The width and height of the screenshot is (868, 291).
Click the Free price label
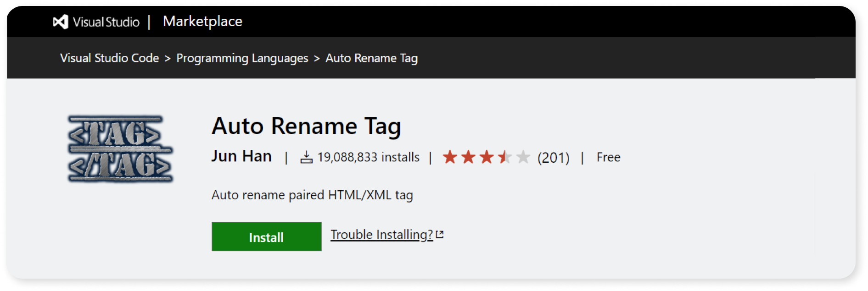[x=608, y=157]
